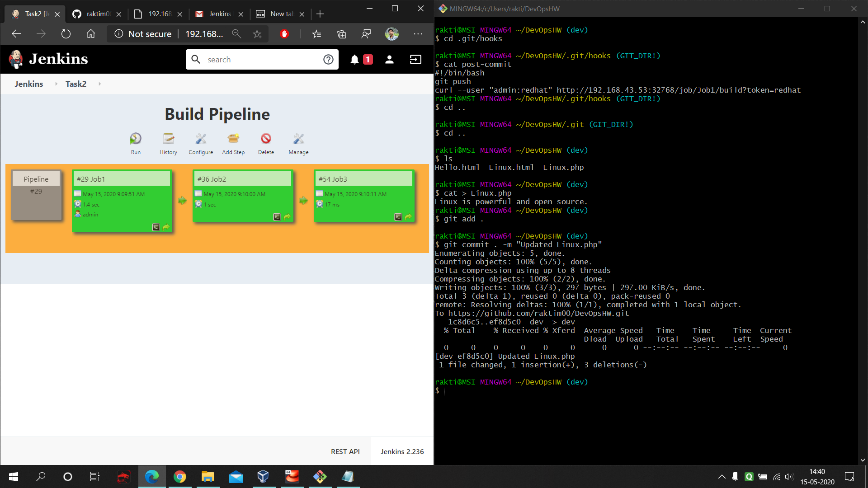This screenshot has width=868, height=488.
Task: Click the Add Step icon
Action: tap(233, 139)
